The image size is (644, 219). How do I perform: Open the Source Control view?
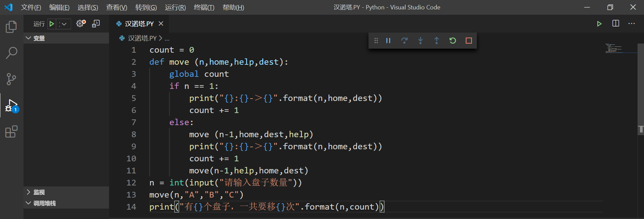point(11,79)
